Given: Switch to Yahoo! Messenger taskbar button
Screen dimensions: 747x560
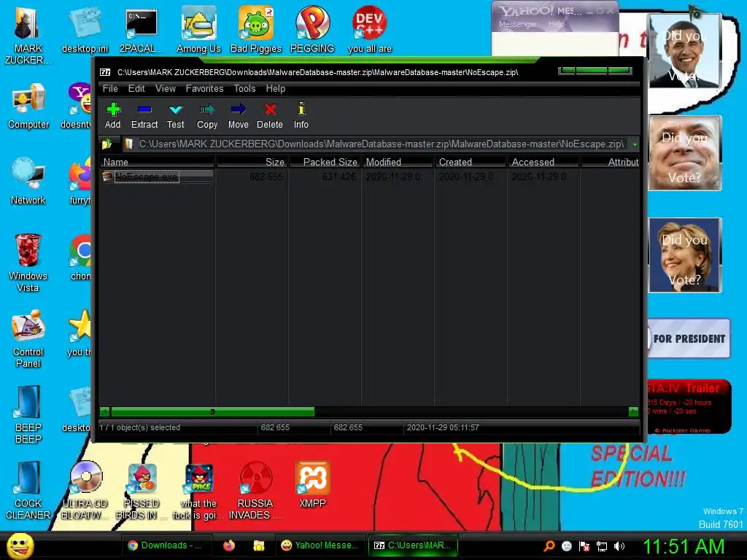Looking at the screenshot, I should click(x=320, y=545).
